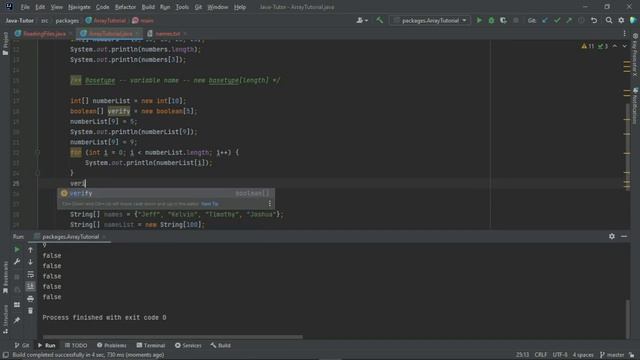Image resolution: width=640 pixels, height=360 pixels.
Task: Switch to ReadingFiles.java editor tab
Action: (x=44, y=33)
